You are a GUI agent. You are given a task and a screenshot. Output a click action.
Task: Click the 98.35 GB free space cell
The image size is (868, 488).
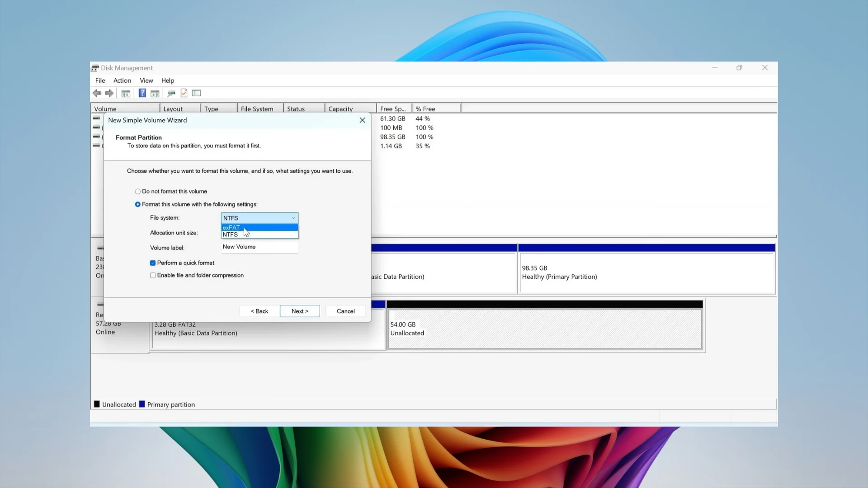coord(392,137)
